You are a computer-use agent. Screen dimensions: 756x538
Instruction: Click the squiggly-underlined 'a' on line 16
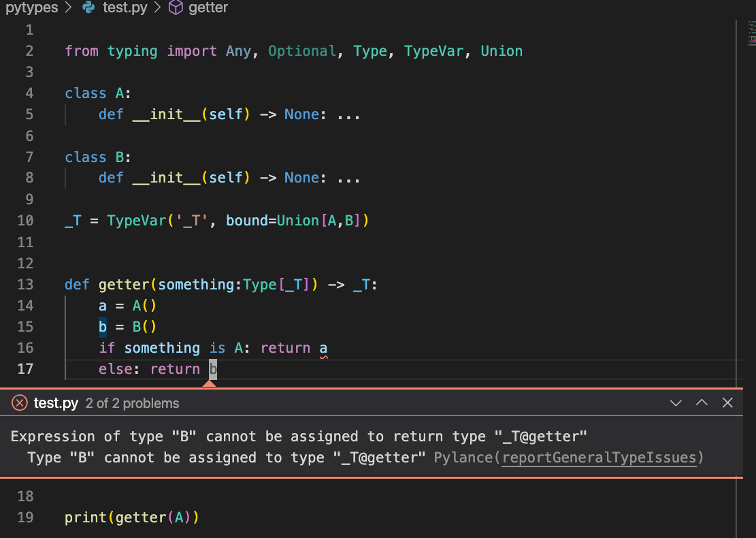click(322, 347)
